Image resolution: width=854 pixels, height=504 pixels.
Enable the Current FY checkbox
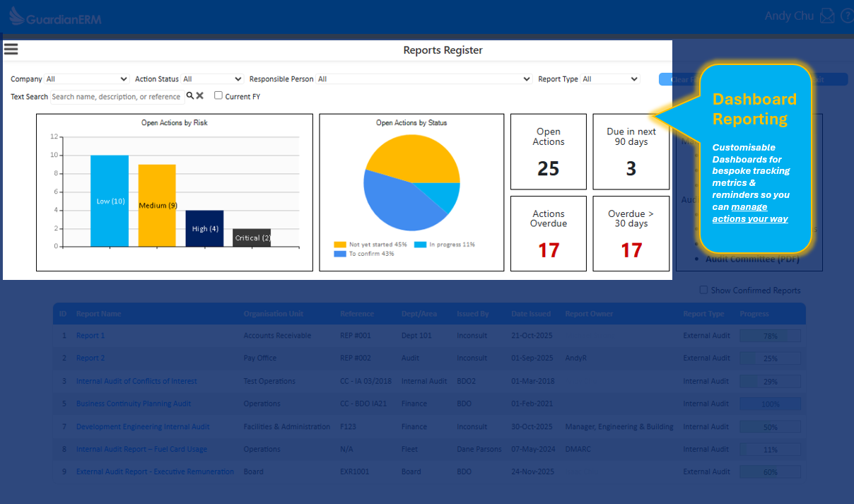218,95
